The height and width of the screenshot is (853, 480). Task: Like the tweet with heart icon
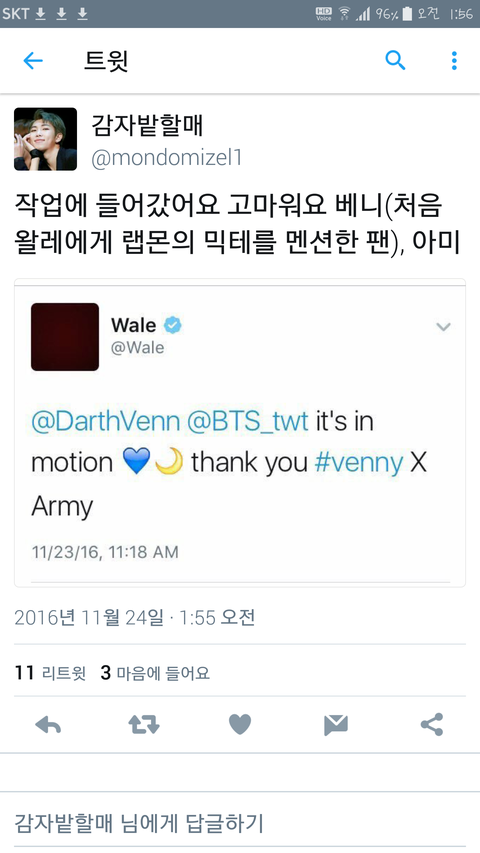239,725
